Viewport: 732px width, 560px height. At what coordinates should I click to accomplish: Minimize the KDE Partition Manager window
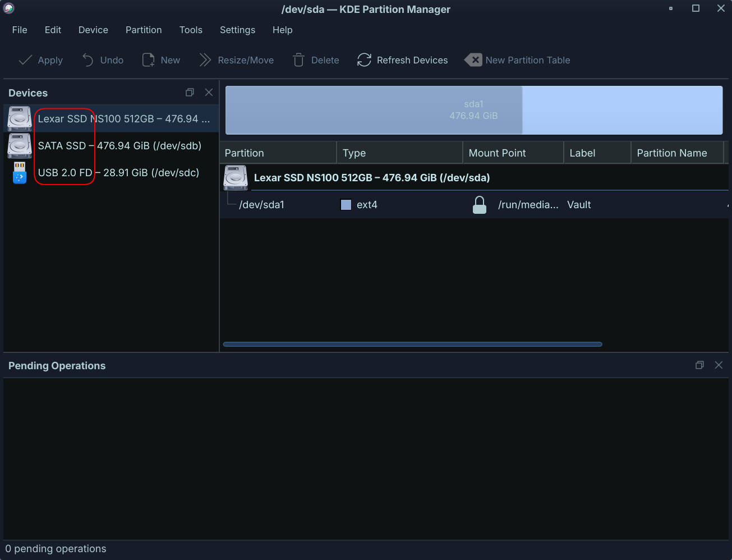click(x=671, y=8)
